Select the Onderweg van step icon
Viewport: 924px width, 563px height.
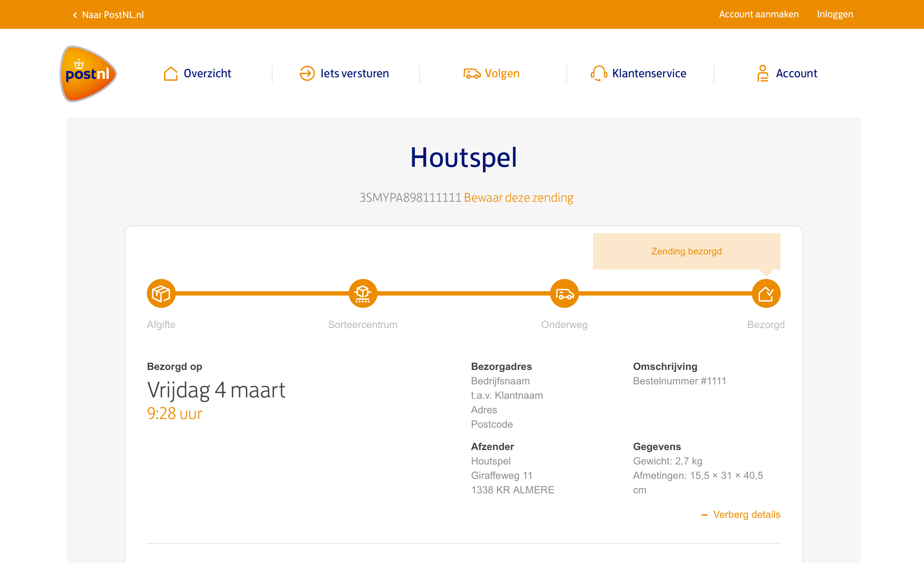click(x=565, y=293)
